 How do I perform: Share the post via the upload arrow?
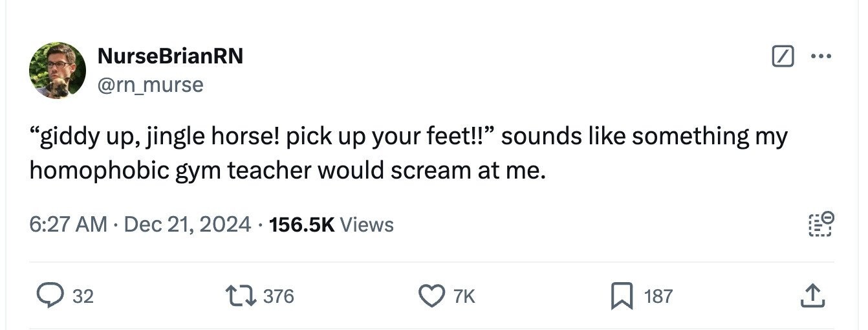[813, 296]
